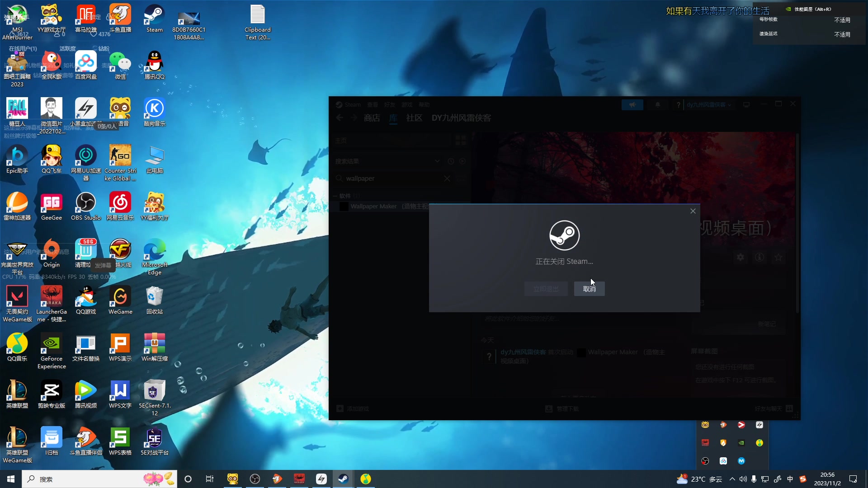Open the 好友 menu in Steam

pyautogui.click(x=390, y=105)
